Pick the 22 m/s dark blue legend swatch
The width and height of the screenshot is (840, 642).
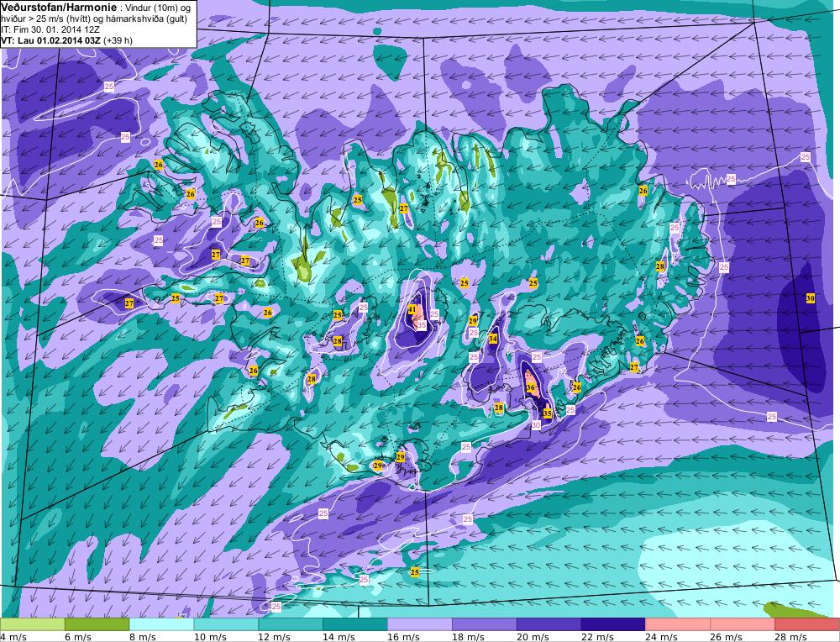(x=613, y=624)
